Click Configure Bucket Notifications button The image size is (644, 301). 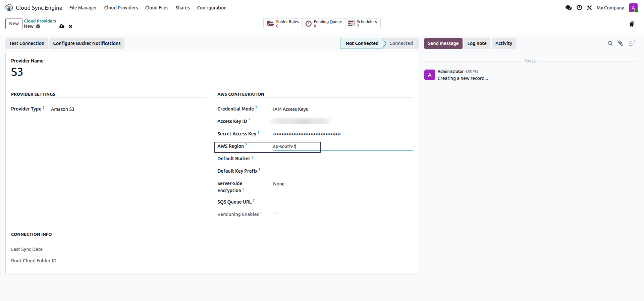tap(87, 43)
